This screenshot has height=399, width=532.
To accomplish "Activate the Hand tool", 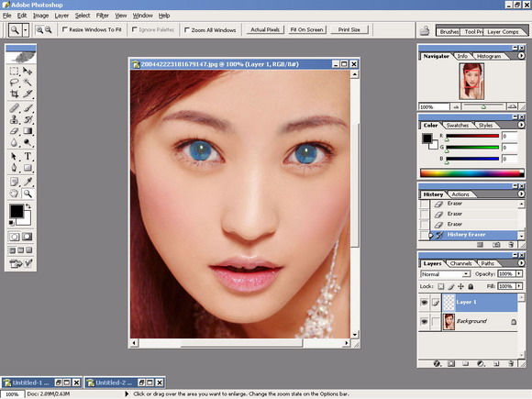I will tap(15, 194).
